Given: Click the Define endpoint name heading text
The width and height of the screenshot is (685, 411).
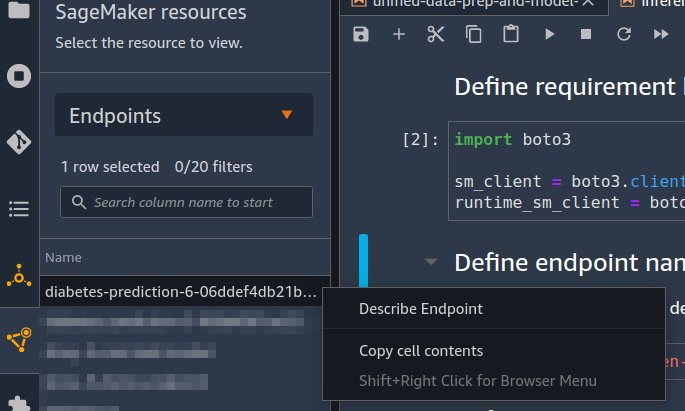Looking at the screenshot, I should [x=569, y=262].
